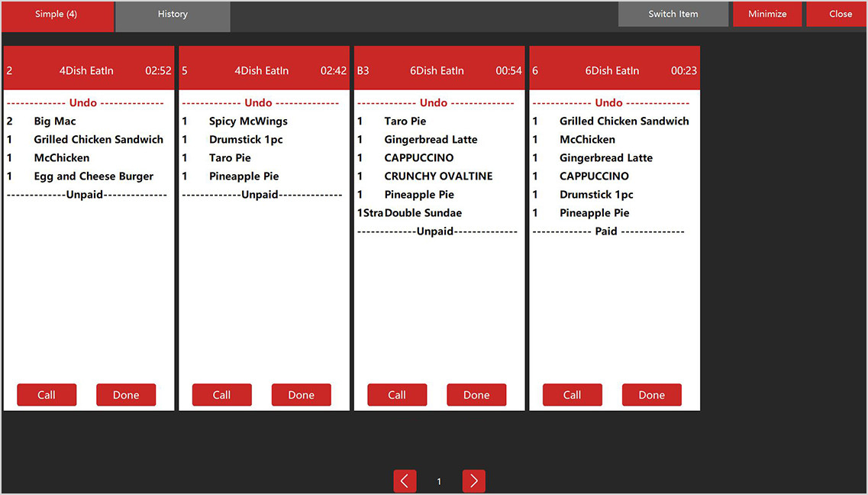
Task: Mark order 6 as Done
Action: 651,395
